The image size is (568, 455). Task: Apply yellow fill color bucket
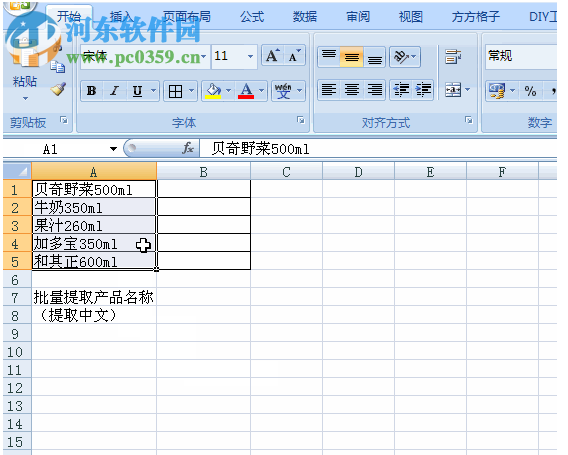[x=213, y=91]
